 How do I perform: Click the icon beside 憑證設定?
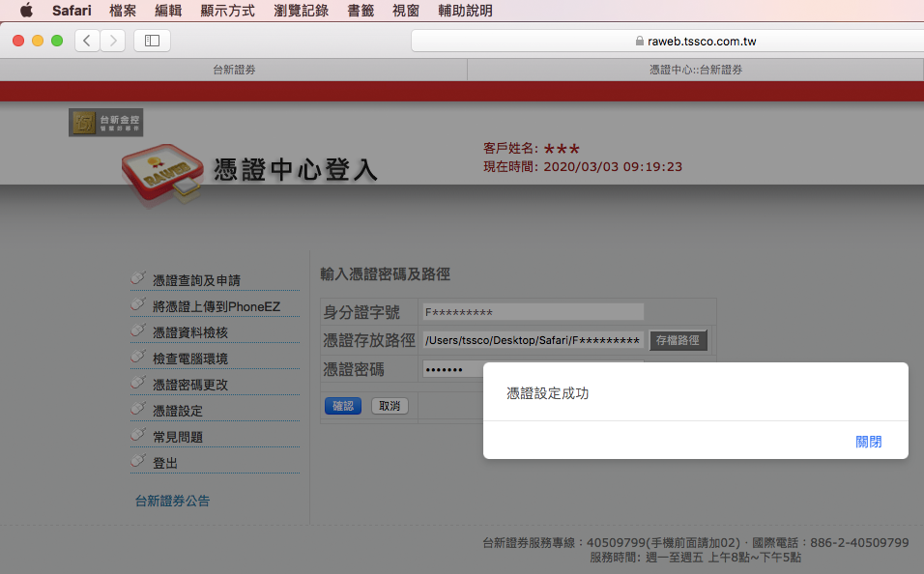pyautogui.click(x=138, y=408)
